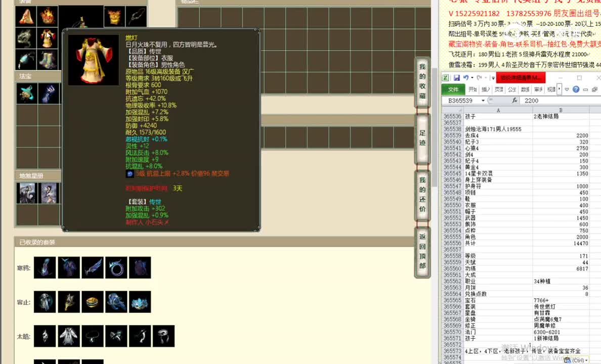Viewport: 601px width, 364px height.
Task: Open the Name Box dropdown arrow
Action: point(483,101)
